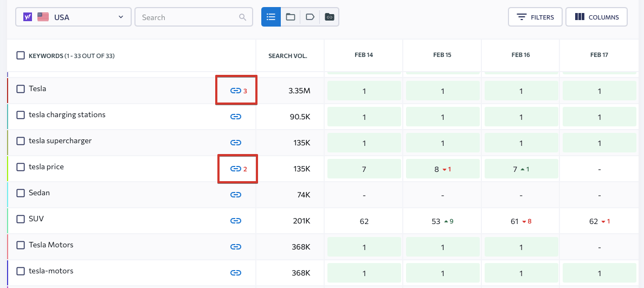Image resolution: width=644 pixels, height=288 pixels.
Task: Open the Columns settings
Action: pyautogui.click(x=596, y=17)
